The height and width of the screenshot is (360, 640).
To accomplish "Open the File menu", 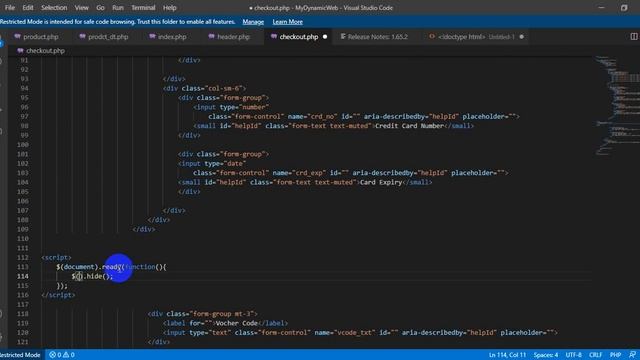I will pos(10,8).
